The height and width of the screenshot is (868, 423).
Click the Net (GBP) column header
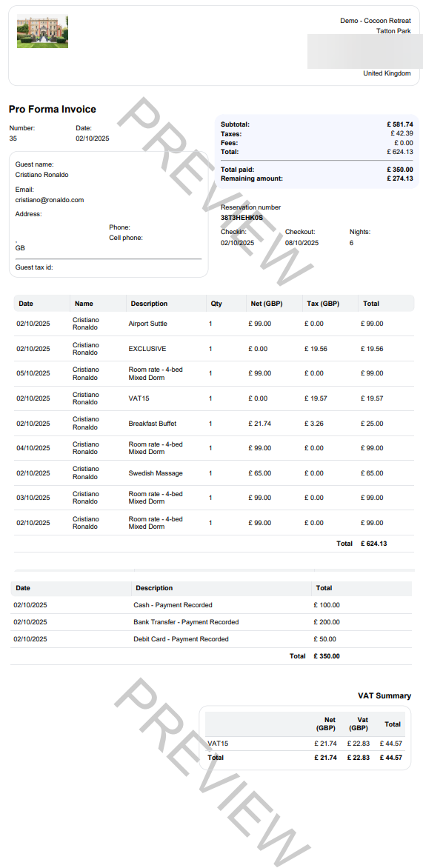click(x=267, y=304)
